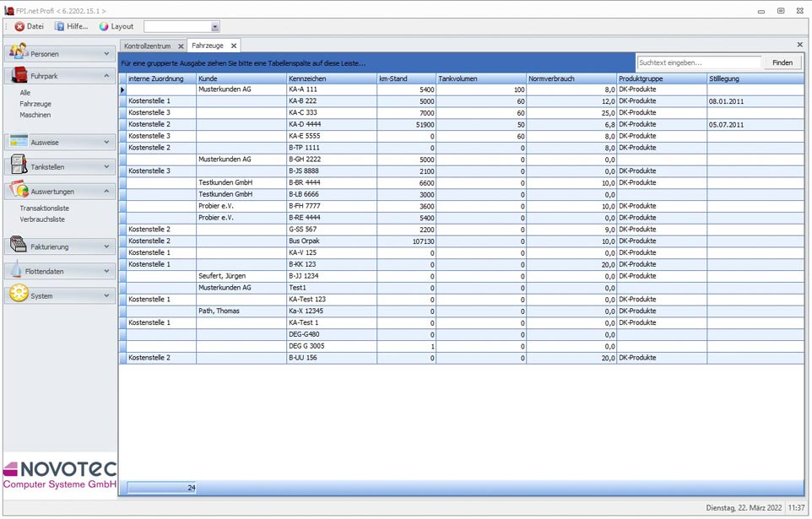Select Maschinen under Fuhrpark
812x519 pixels.
35,115
